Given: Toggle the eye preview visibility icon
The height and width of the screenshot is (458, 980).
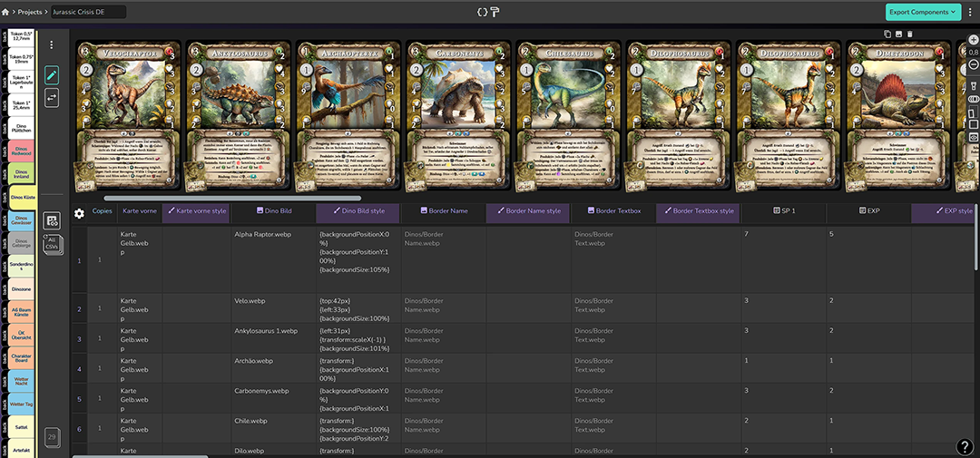Looking at the screenshot, I should click(x=973, y=137).
